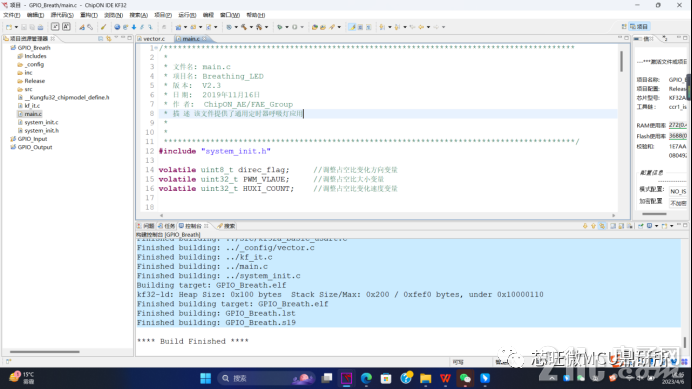Viewport: 692px width, 389px height.
Task: Close the main.c editor tab
Action: click(x=204, y=38)
